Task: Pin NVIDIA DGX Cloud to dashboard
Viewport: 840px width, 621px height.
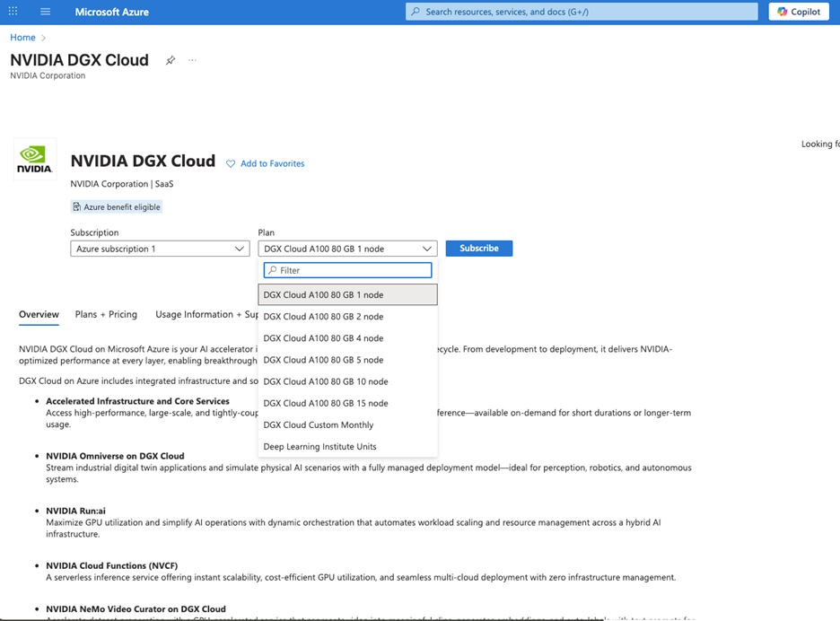Action: click(x=170, y=60)
